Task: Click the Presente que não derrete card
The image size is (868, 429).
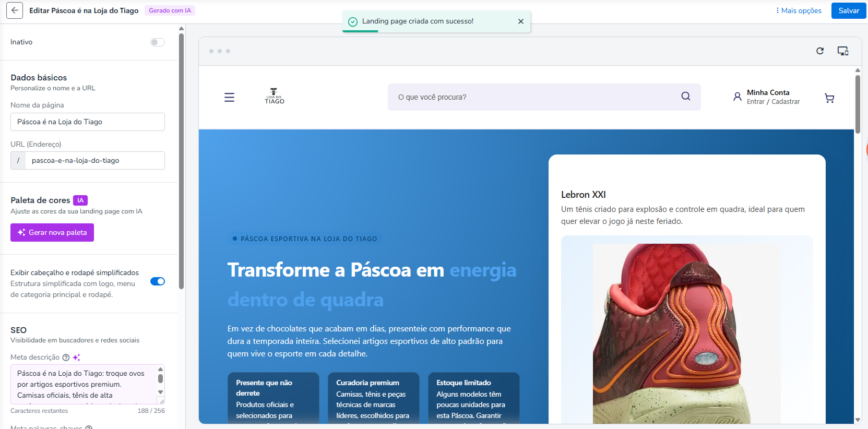Action: tap(274, 398)
